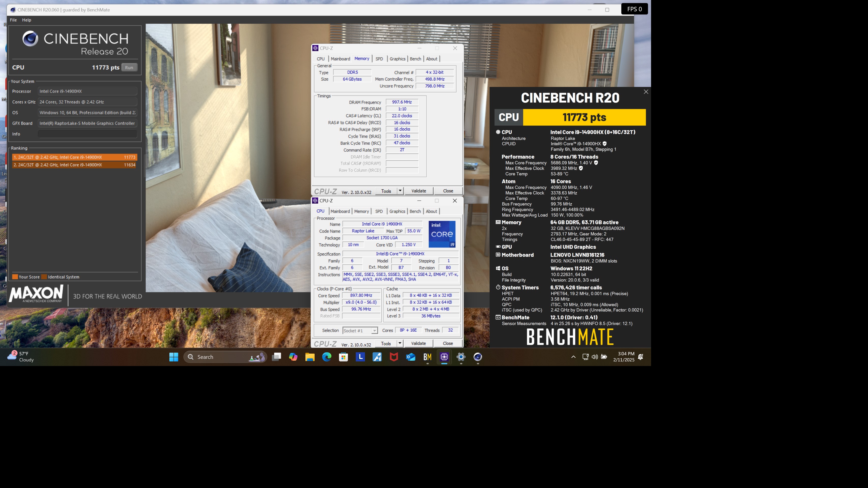The image size is (868, 488).
Task: Click the Processor field Intel Core i9-14900HX
Action: [x=87, y=91]
